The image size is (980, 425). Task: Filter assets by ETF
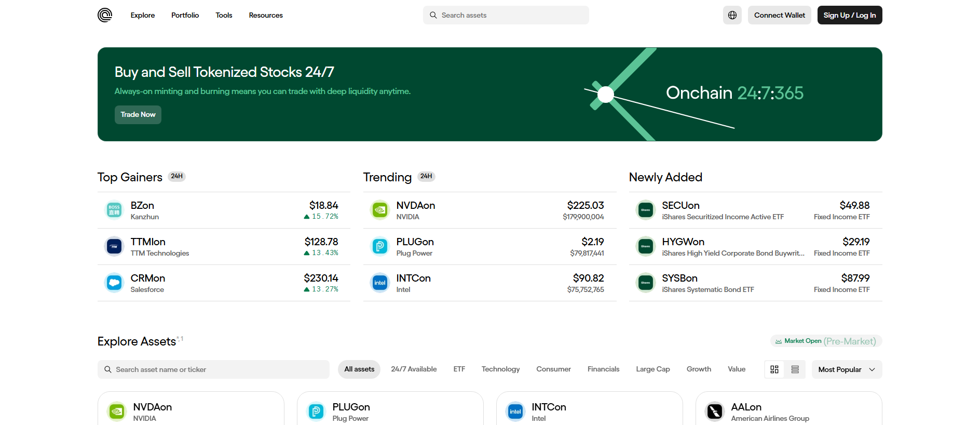pyautogui.click(x=459, y=369)
